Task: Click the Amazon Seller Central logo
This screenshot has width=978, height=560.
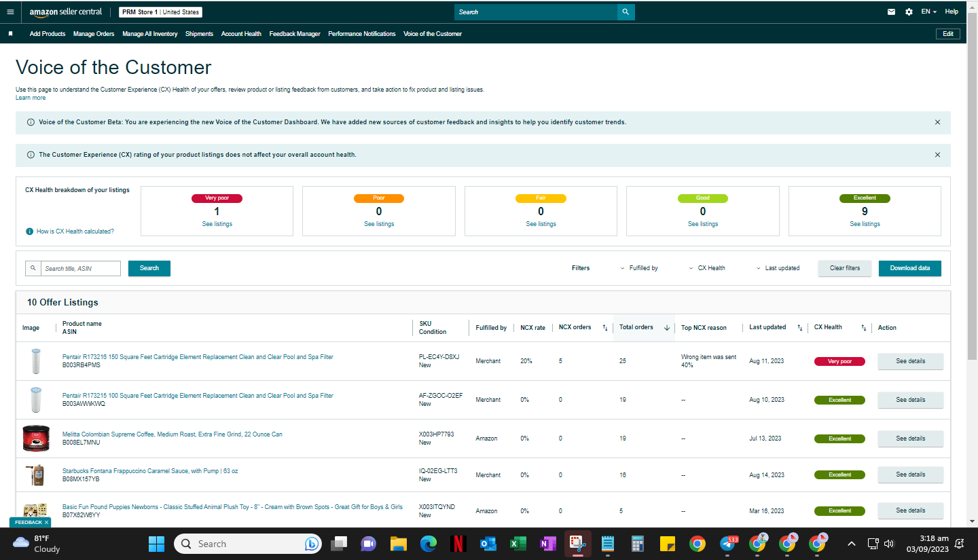Action: (65, 12)
